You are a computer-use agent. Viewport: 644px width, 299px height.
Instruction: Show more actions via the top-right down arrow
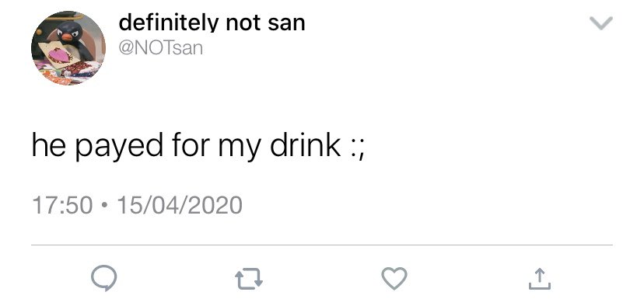(x=601, y=23)
